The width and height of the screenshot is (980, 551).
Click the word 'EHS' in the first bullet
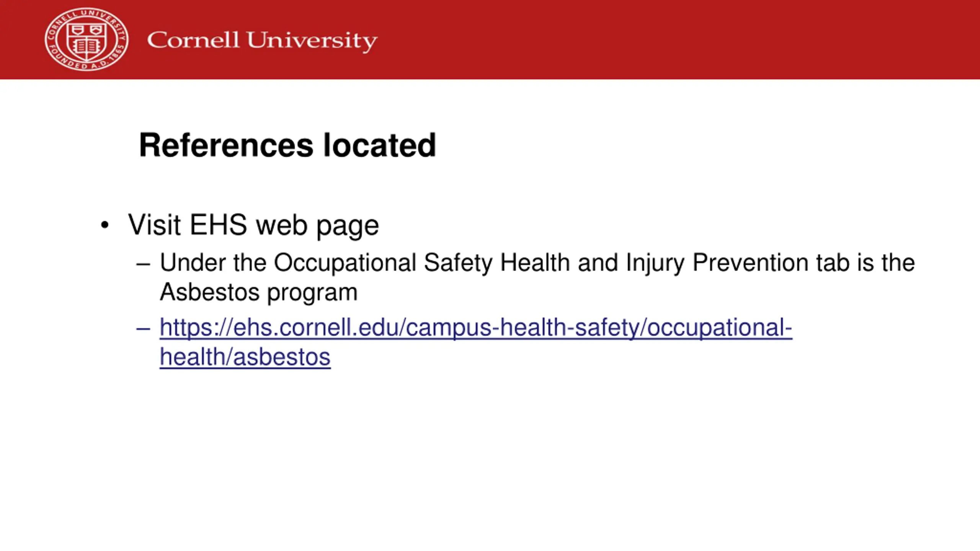[218, 225]
